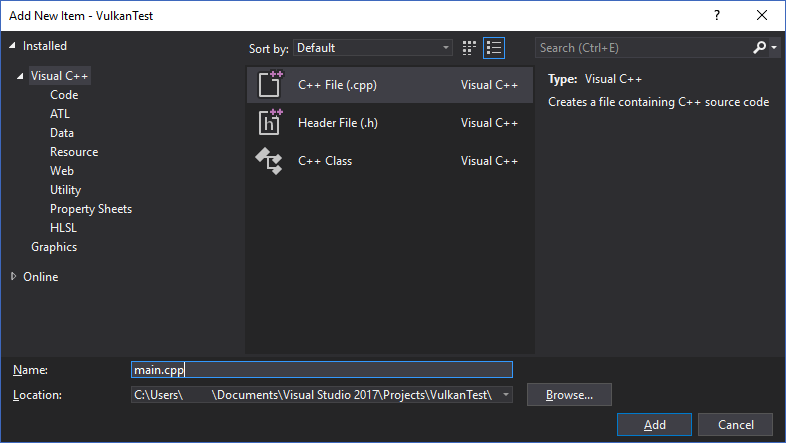Click the Header File (.h) template icon
Viewport: 786px width, 443px height.
pyautogui.click(x=270, y=123)
